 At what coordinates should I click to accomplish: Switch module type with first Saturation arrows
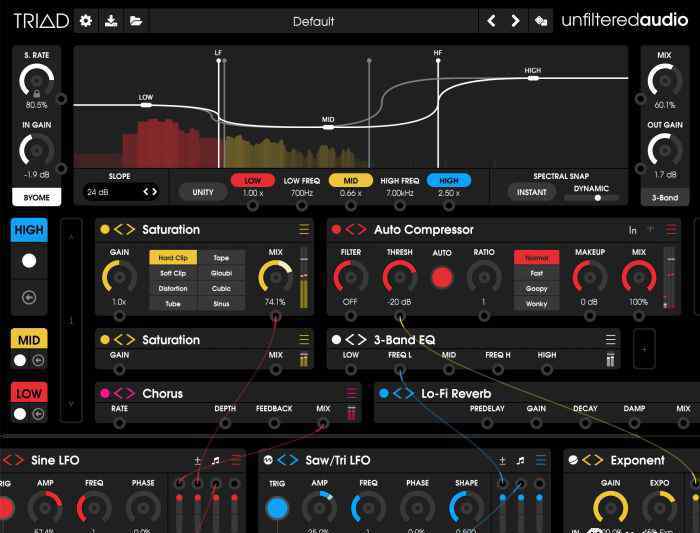[x=124, y=229]
